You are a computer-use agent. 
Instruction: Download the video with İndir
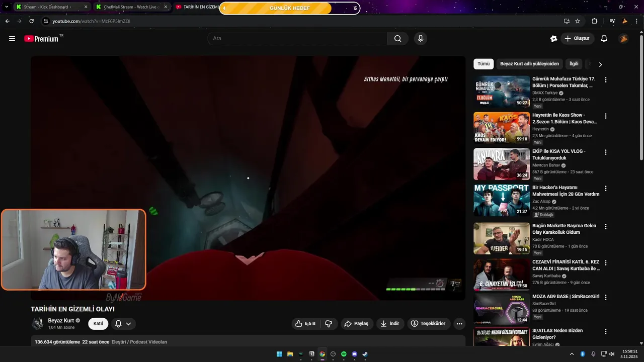(x=390, y=324)
